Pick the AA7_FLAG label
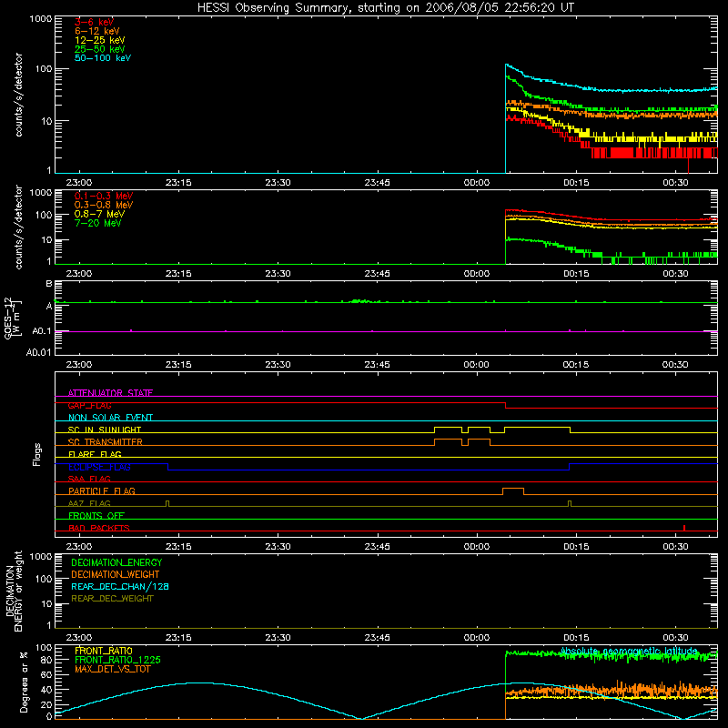The height and width of the screenshot is (728, 728). click(89, 503)
